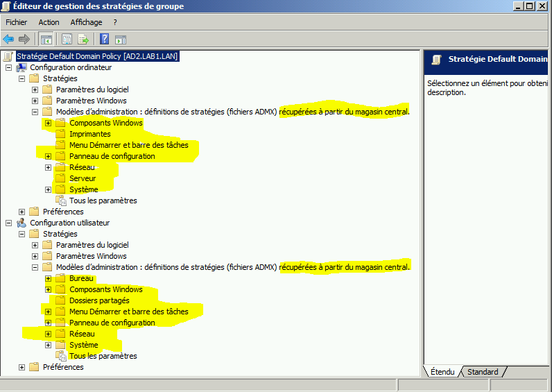Expand Préférences under Configuration utilisateur
This screenshot has width=552, height=392.
21,367
